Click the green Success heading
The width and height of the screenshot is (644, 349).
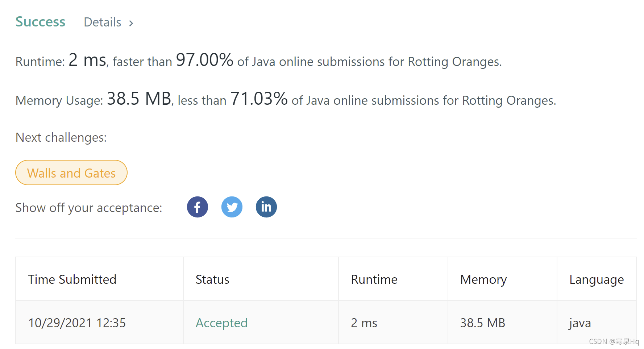pyautogui.click(x=40, y=22)
